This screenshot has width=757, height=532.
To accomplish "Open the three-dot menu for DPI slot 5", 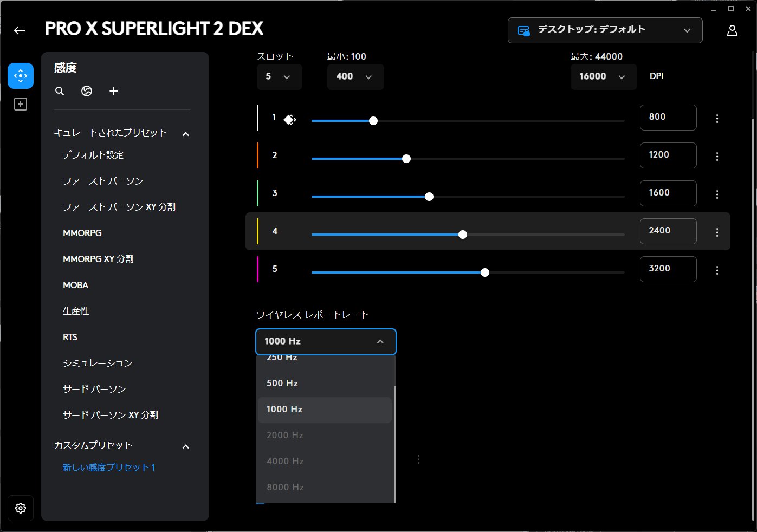I will (717, 270).
